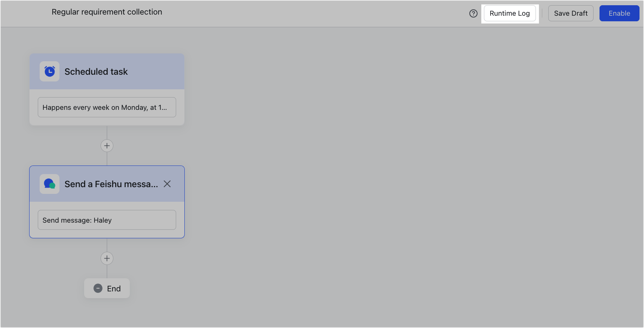The width and height of the screenshot is (644, 328).
Task: Click the End node minus icon
Action: 98,288
